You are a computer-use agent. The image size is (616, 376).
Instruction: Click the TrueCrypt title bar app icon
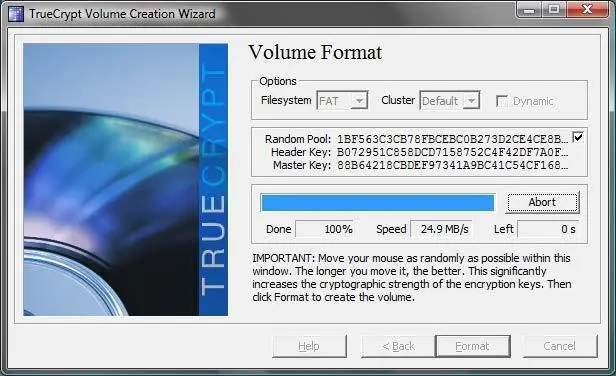[x=16, y=14]
